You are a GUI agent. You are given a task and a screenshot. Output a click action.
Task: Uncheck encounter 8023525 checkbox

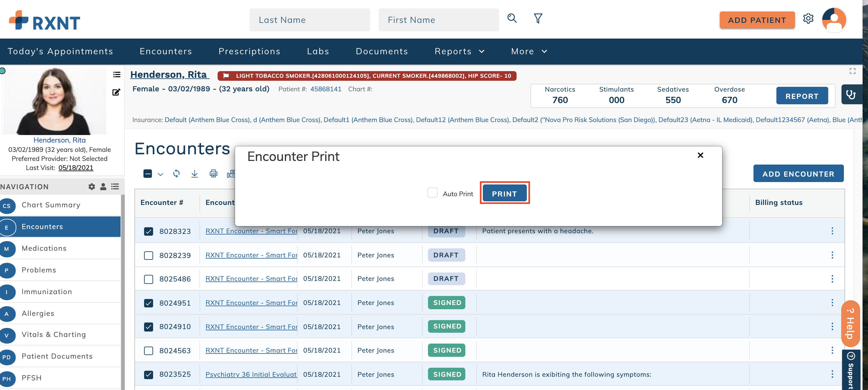tap(149, 375)
